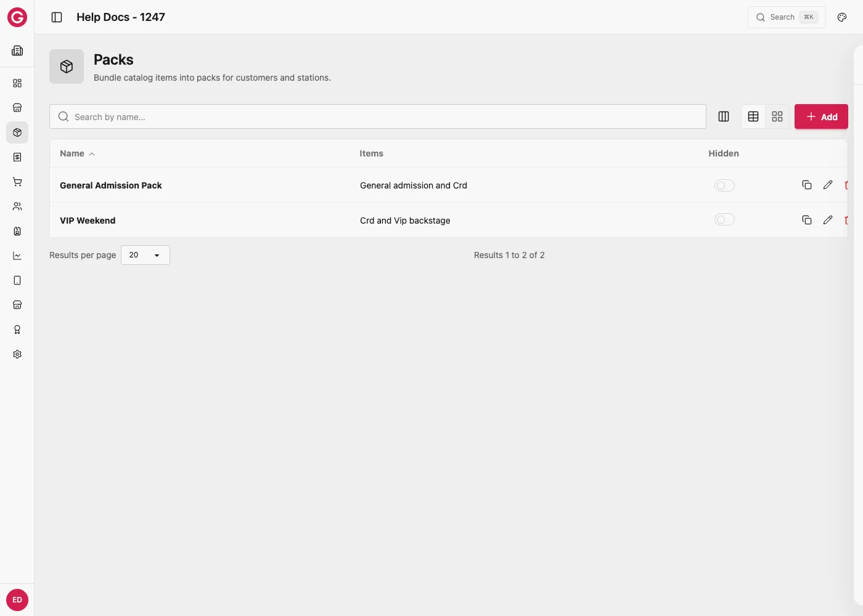Edit the VIP Weekend pack
This screenshot has width=863, height=616.
coord(828,220)
